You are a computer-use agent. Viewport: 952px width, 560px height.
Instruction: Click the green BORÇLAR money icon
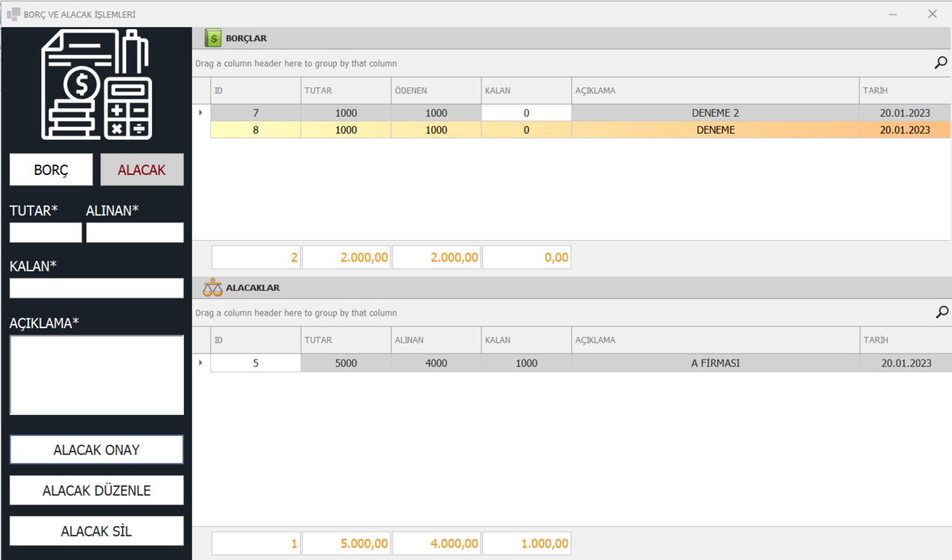pyautogui.click(x=213, y=38)
